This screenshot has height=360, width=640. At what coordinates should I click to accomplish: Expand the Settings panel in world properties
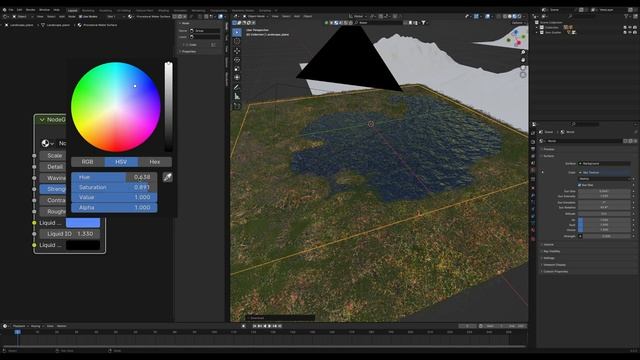(x=549, y=258)
